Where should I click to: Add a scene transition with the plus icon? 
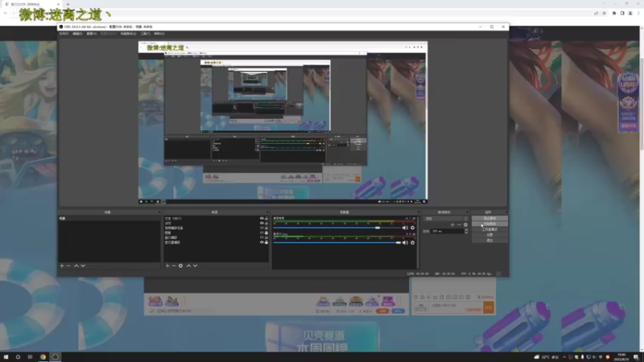[452, 224]
